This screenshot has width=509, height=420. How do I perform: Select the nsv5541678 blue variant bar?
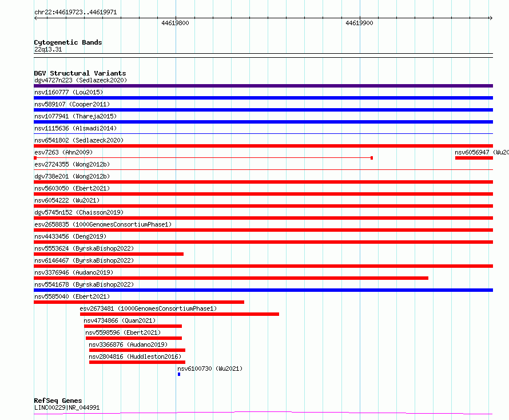pyautogui.click(x=263, y=290)
